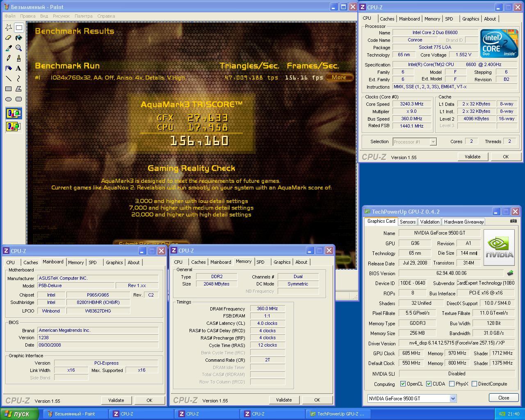Open About tab in Mainboard CPU-Z window
525x420 pixels.
133,262
